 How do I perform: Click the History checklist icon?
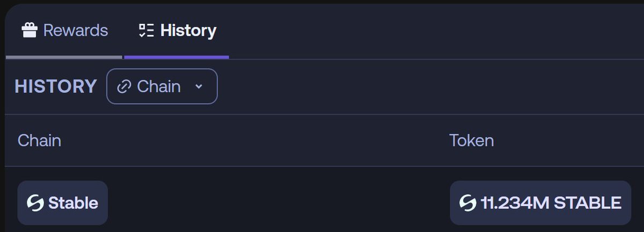(146, 30)
